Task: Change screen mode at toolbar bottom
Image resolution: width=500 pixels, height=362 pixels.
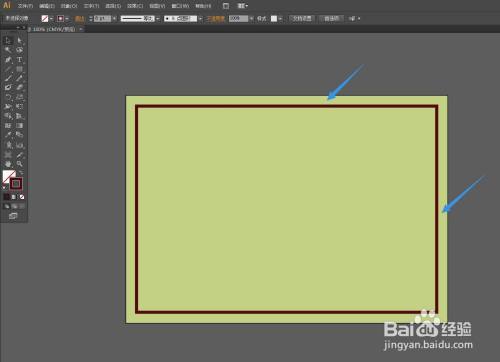Action: pyautogui.click(x=13, y=216)
